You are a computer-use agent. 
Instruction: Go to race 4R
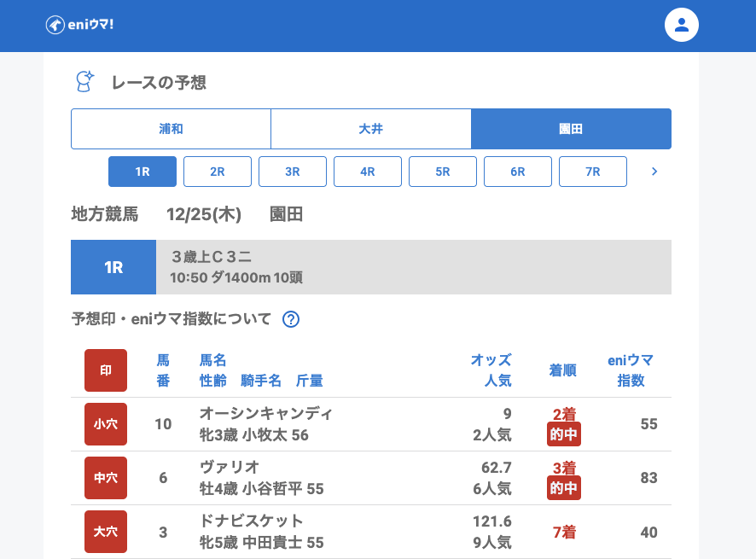coord(368,172)
